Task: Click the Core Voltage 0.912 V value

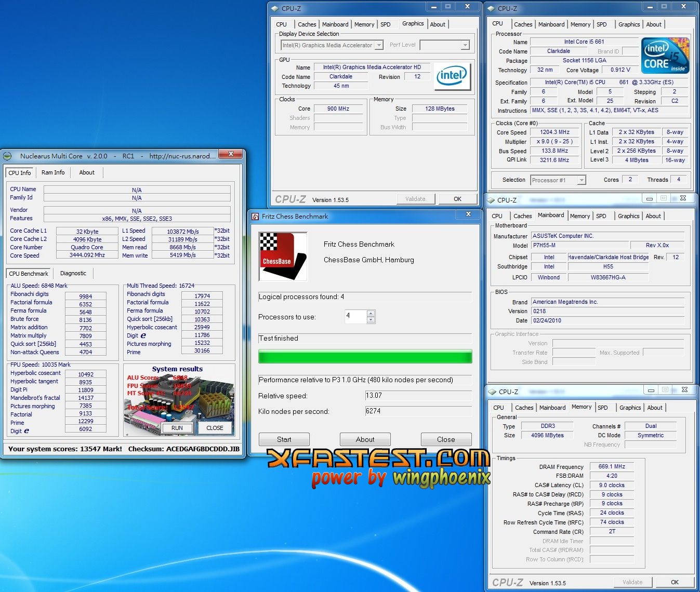Action: click(x=620, y=70)
